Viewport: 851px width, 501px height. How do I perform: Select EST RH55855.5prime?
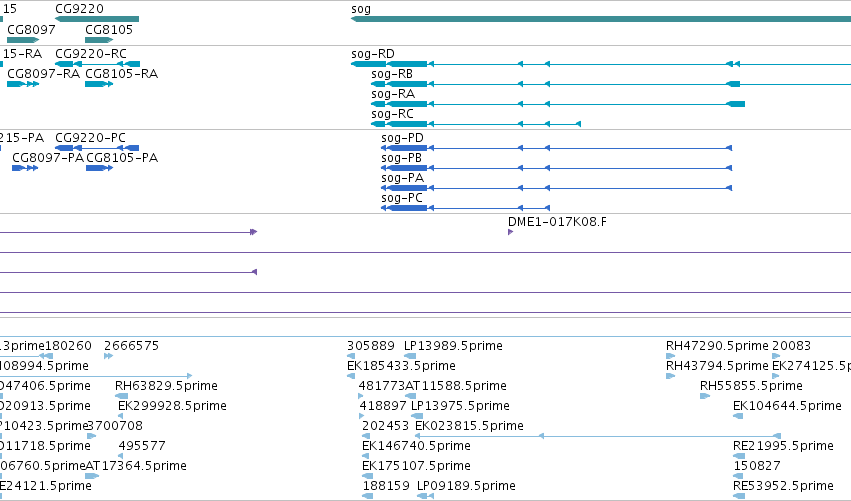pos(751,386)
